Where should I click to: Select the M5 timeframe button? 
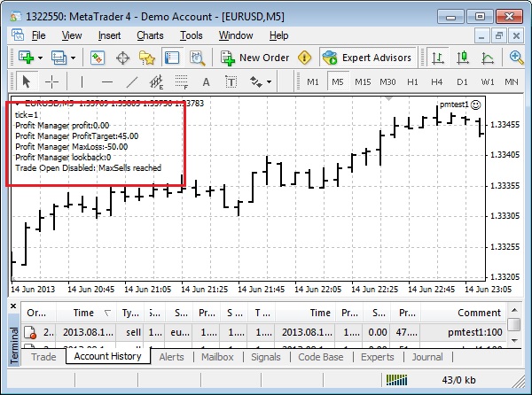(x=338, y=82)
